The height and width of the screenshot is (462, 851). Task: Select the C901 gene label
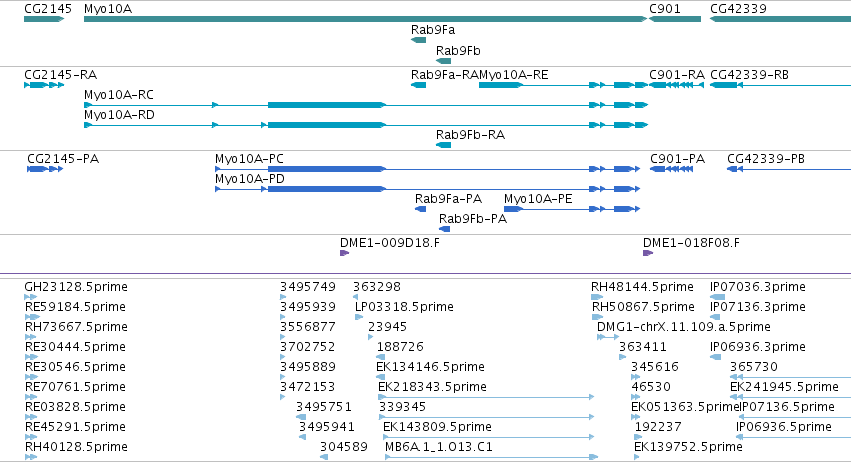665,9
